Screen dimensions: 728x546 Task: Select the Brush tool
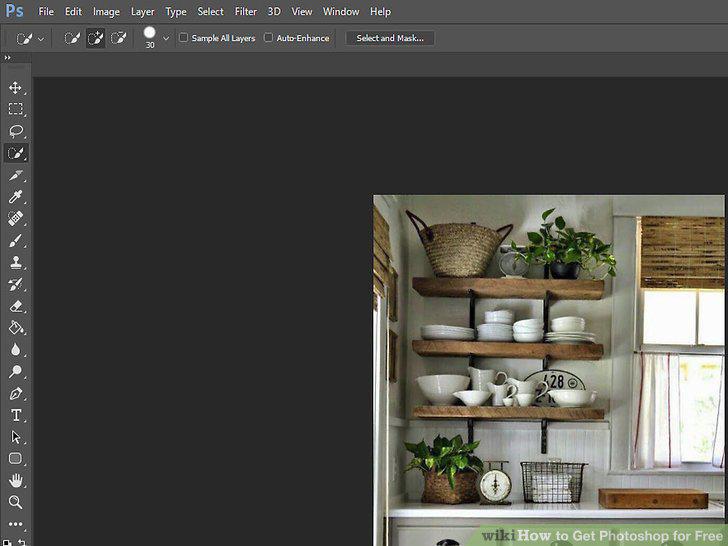[15, 240]
